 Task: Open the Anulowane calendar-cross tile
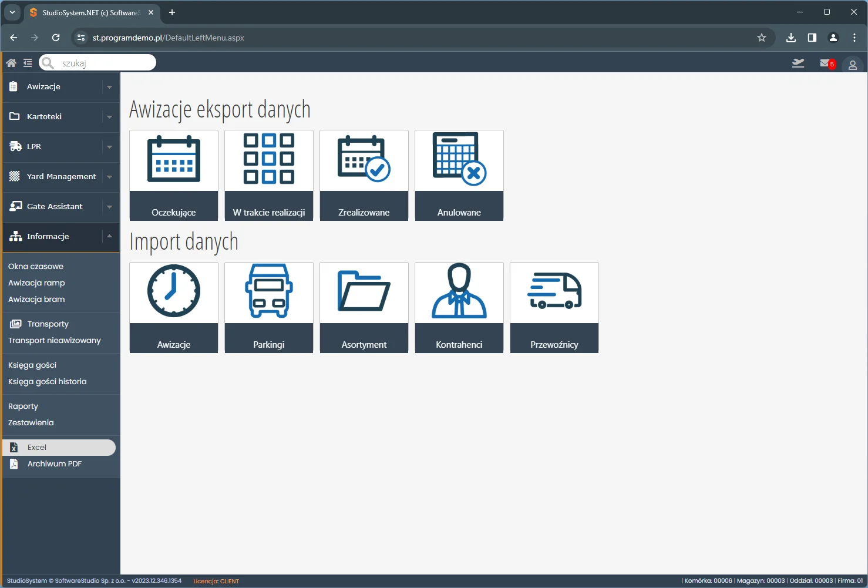pyautogui.click(x=459, y=176)
